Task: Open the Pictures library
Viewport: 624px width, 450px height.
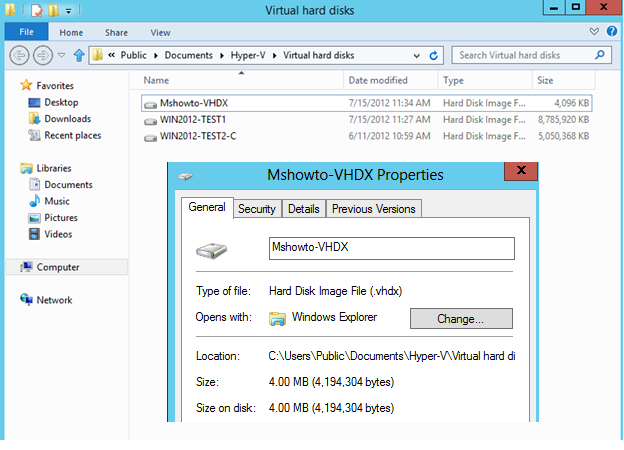Action: point(61,218)
